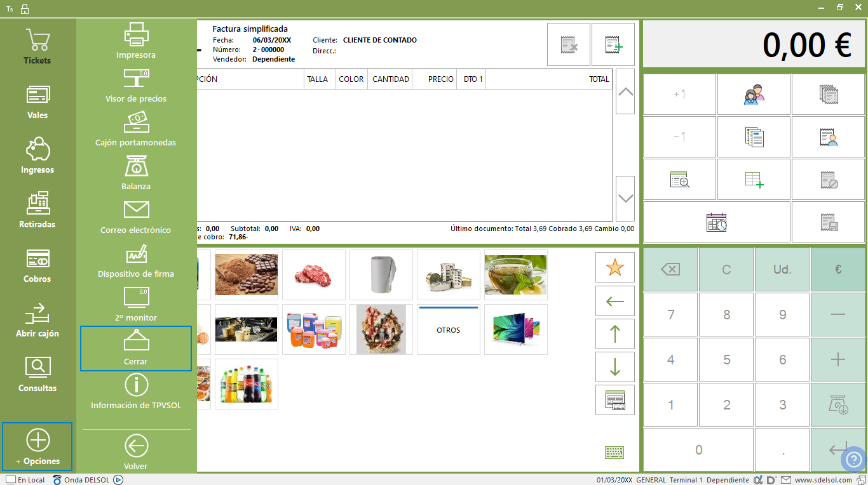This screenshot has width=868, height=485.
Task: Tap the Ud. key on keypad
Action: 782,269
